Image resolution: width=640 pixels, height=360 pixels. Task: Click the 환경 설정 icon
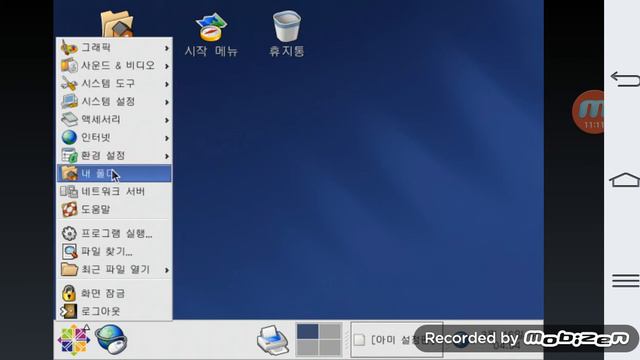[69, 155]
